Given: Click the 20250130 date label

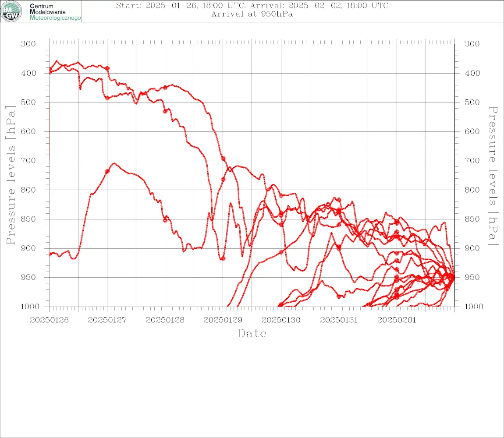Looking at the screenshot, I should click(281, 320).
